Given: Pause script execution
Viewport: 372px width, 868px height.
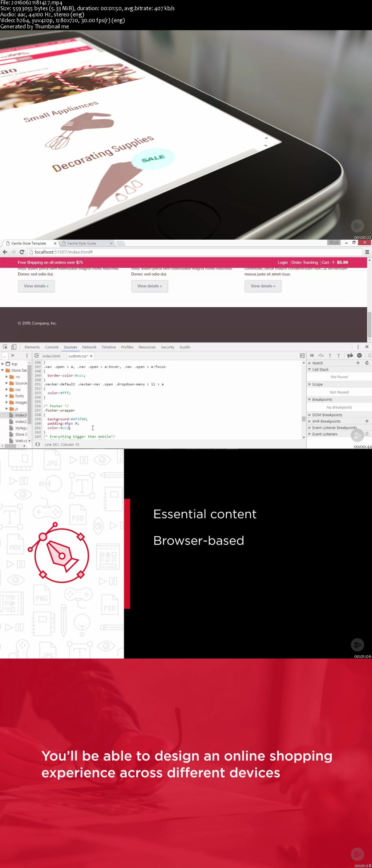Looking at the screenshot, I should tap(312, 356).
